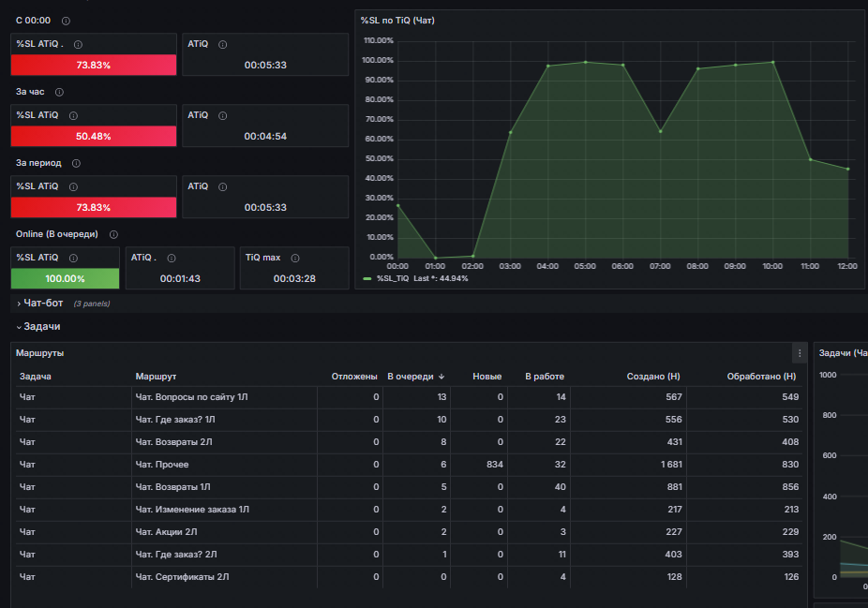Click info icon beside 'За час' heading
Image resolution: width=868 pixels, height=608 pixels.
tap(59, 93)
